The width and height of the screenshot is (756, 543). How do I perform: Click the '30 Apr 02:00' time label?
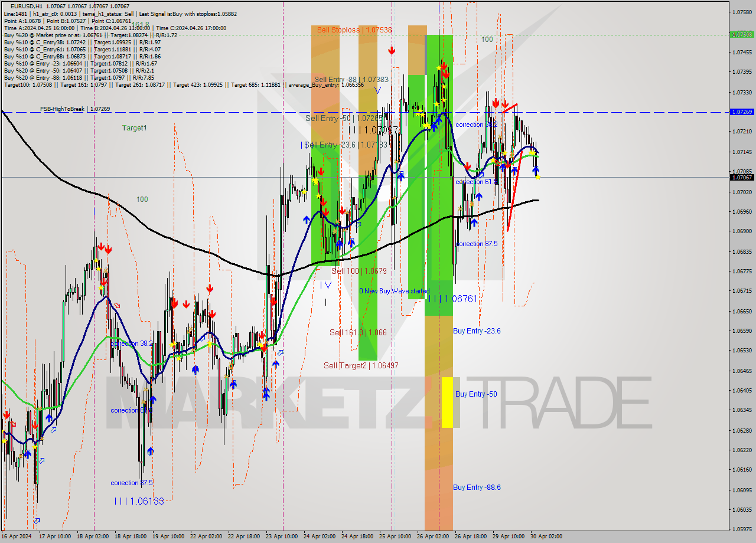(x=546, y=537)
